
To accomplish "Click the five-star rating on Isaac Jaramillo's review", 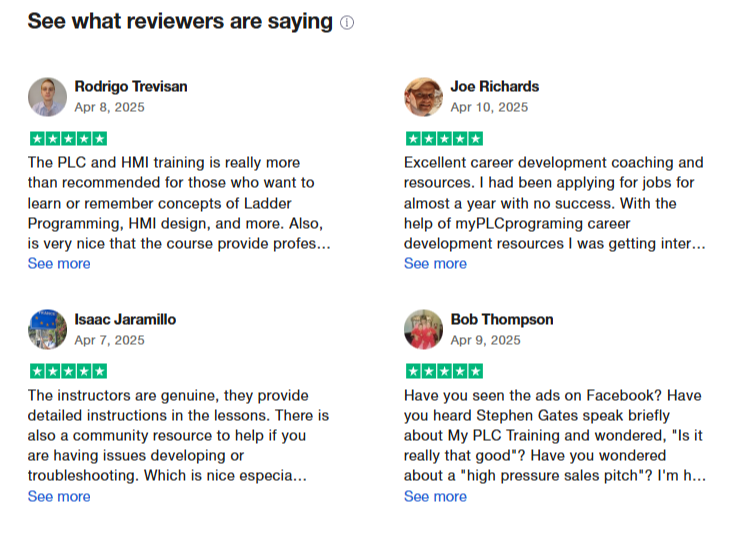I will [67, 371].
